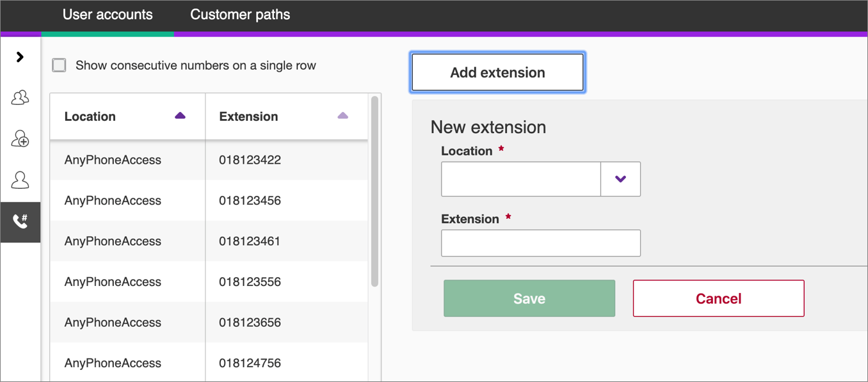The width and height of the screenshot is (868, 382).
Task: Click the add user sidebar icon
Action: pyautogui.click(x=20, y=139)
